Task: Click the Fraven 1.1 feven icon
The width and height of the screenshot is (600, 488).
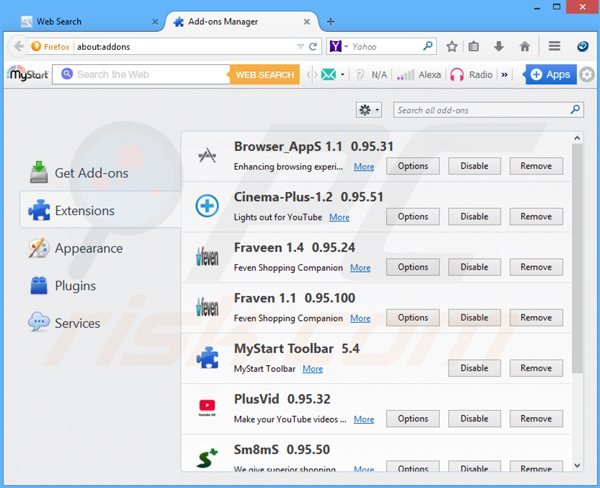Action: [x=207, y=307]
